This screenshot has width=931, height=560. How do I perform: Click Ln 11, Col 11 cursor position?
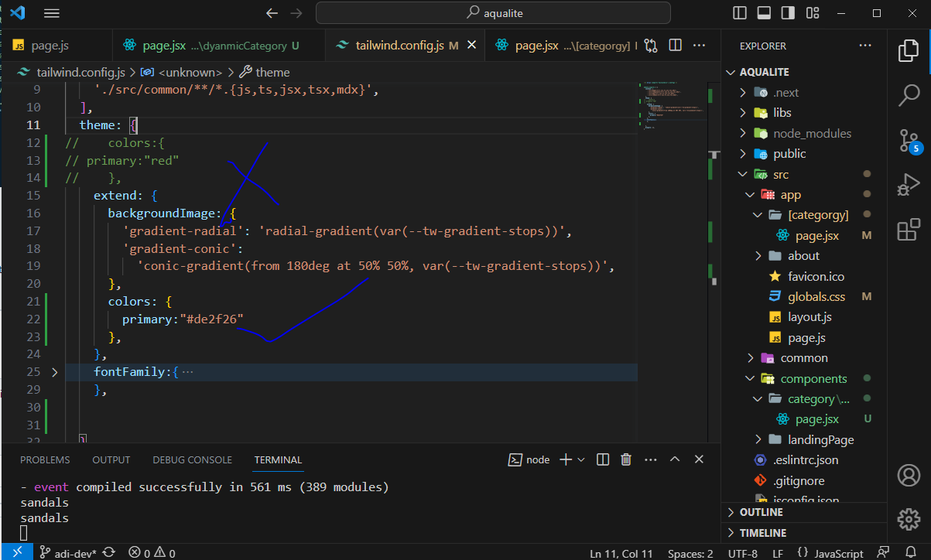pyautogui.click(x=622, y=553)
